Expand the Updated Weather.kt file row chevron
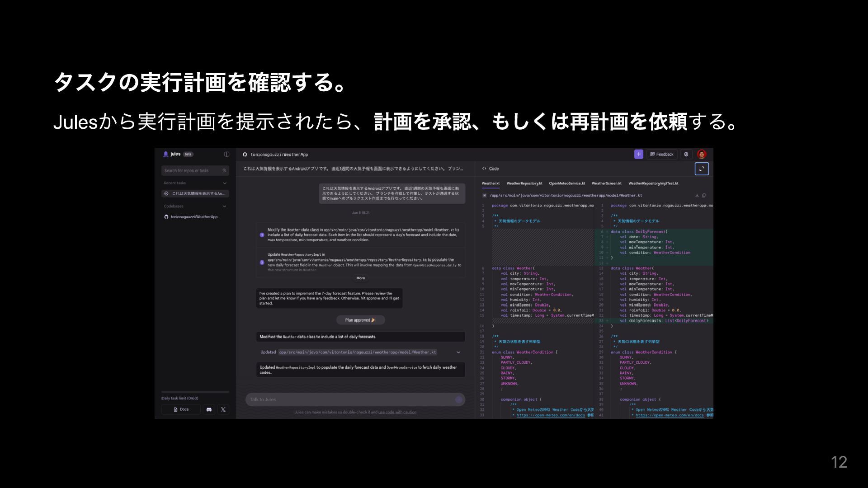This screenshot has width=868, height=488. [x=458, y=352]
